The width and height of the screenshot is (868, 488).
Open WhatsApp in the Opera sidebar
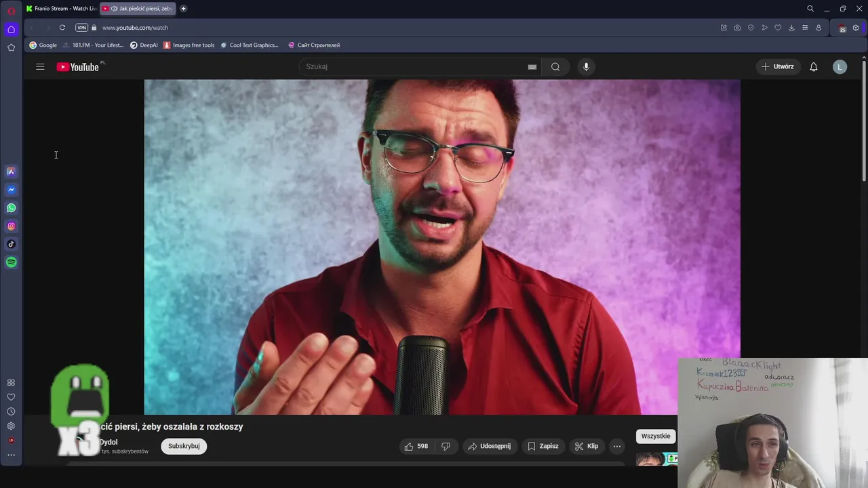11,208
